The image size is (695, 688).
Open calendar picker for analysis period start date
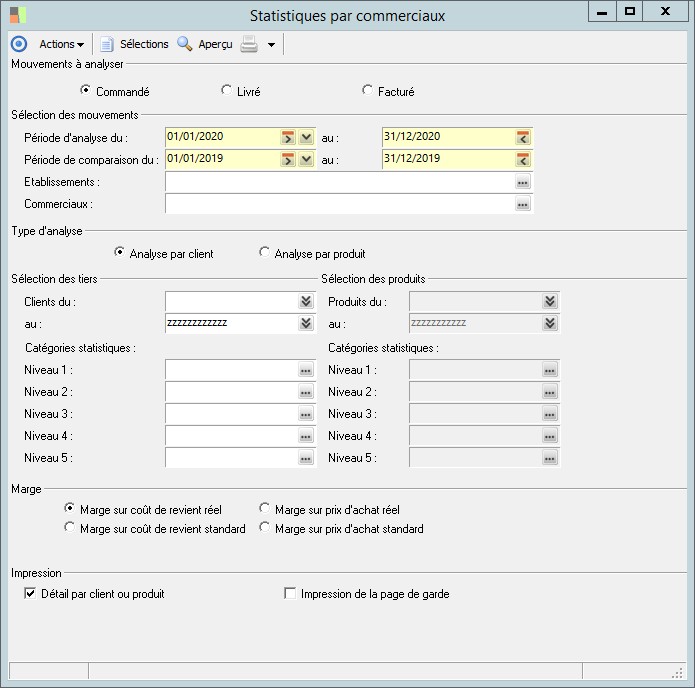coord(289,137)
